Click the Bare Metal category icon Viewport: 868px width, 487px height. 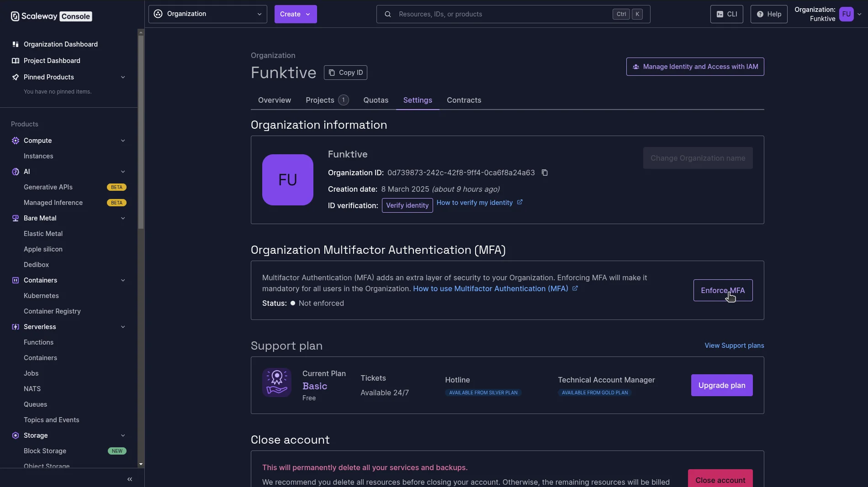(16, 218)
